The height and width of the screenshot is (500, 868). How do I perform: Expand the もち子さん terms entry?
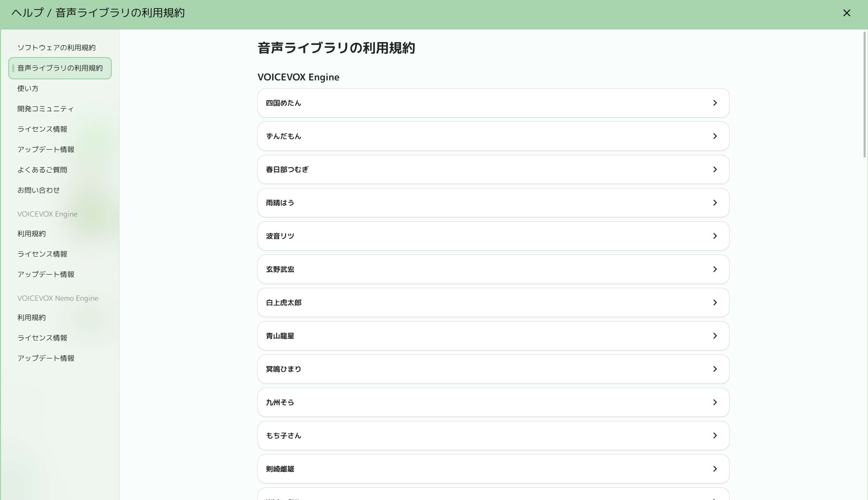click(493, 436)
